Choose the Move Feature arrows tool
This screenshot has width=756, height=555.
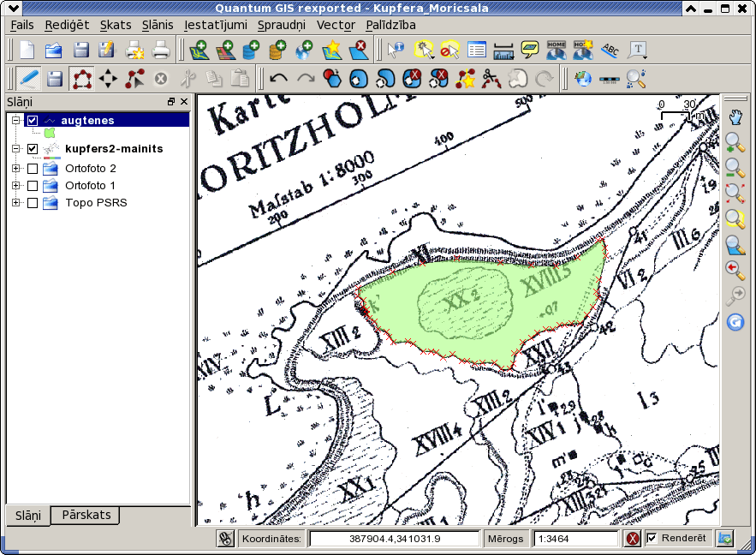(108, 79)
